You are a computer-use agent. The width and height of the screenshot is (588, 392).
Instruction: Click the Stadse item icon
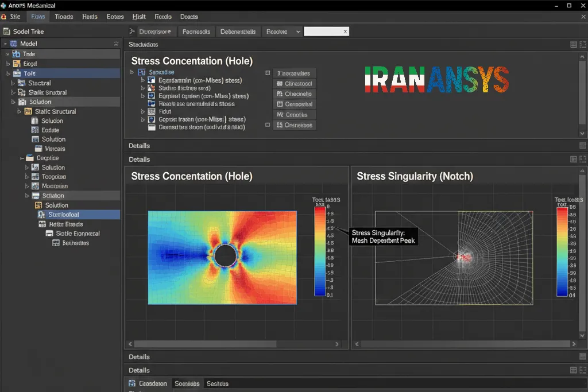[x=152, y=88]
